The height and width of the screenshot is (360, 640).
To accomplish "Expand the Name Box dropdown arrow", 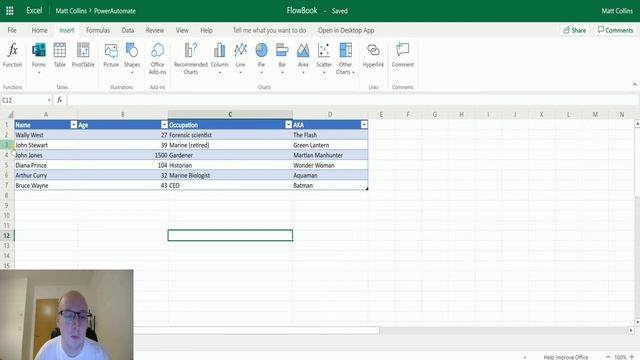I will point(49,100).
